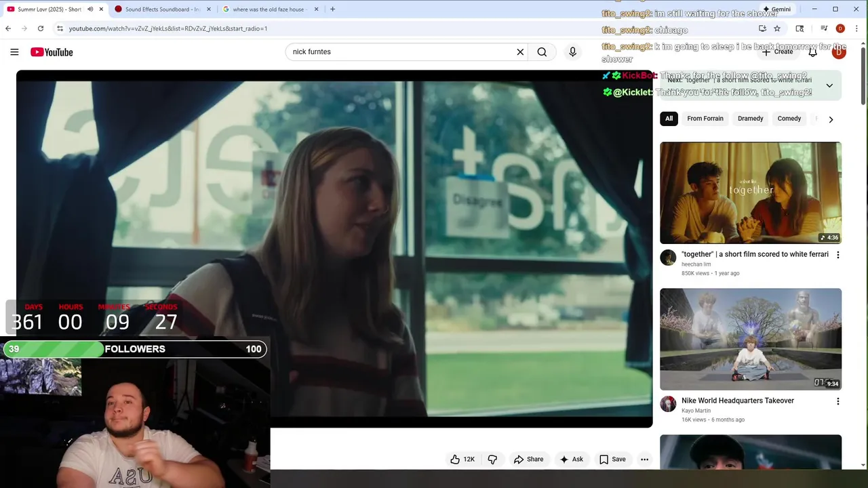Open a new browser tab
868x488 pixels.
tap(332, 9)
